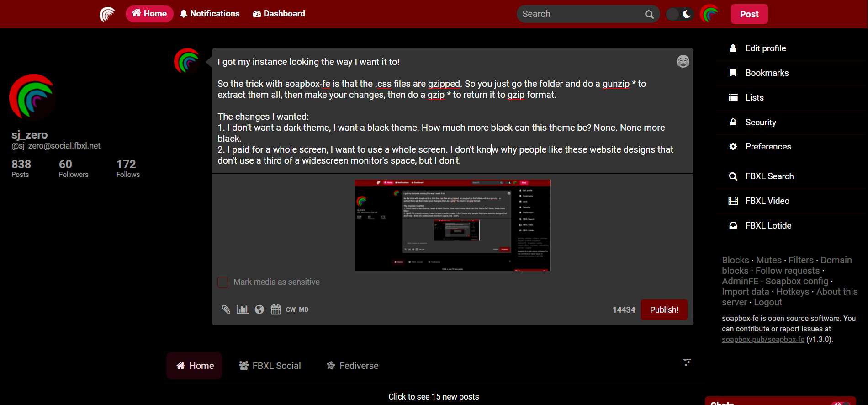
Task: Open the Chats panel header
Action: pyautogui.click(x=780, y=401)
